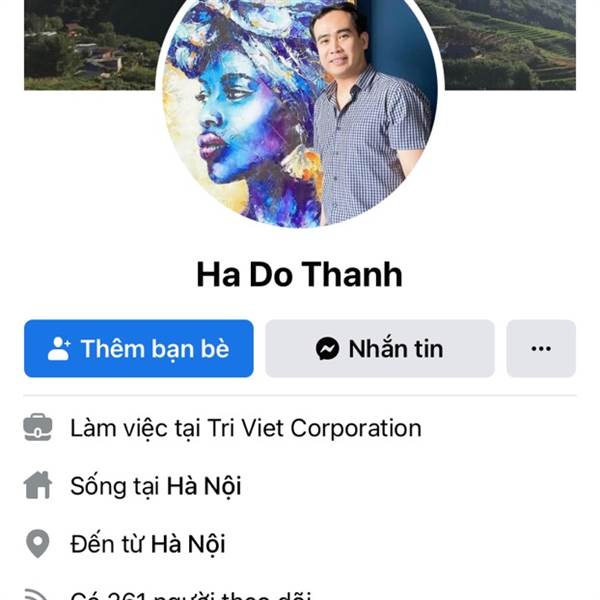This screenshot has width=600, height=600.
Task: Click the briefcase work icon
Action: pos(38,427)
